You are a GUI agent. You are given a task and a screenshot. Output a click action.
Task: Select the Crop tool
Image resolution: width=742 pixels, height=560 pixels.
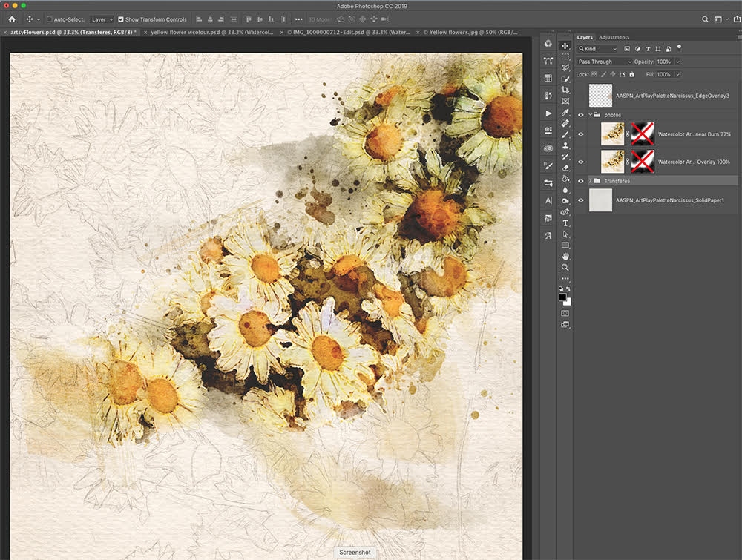(565, 90)
